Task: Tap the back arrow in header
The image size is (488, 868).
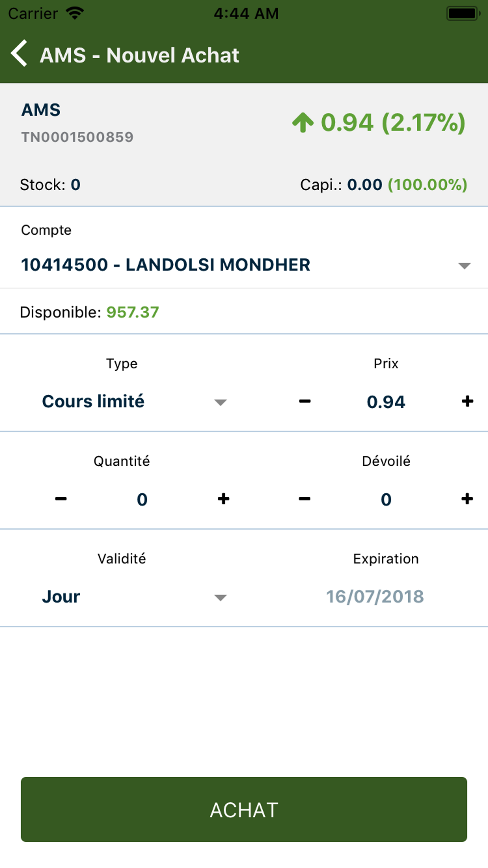Action: tap(19, 53)
